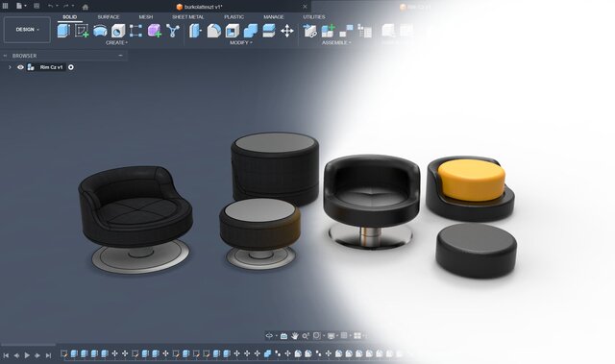Close the burkolatteszt v1 document tab
This screenshot has width=615, height=364.
305,7
